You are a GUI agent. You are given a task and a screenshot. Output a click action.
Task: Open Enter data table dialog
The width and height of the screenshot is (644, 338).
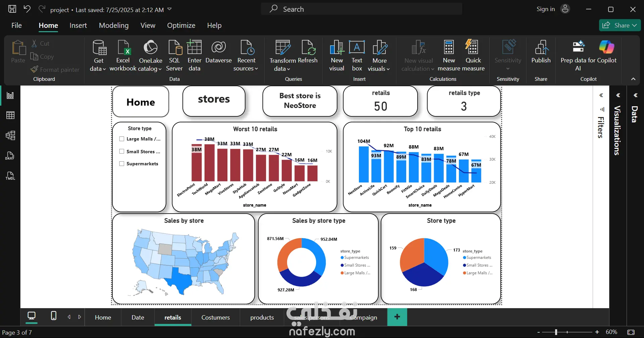194,56
